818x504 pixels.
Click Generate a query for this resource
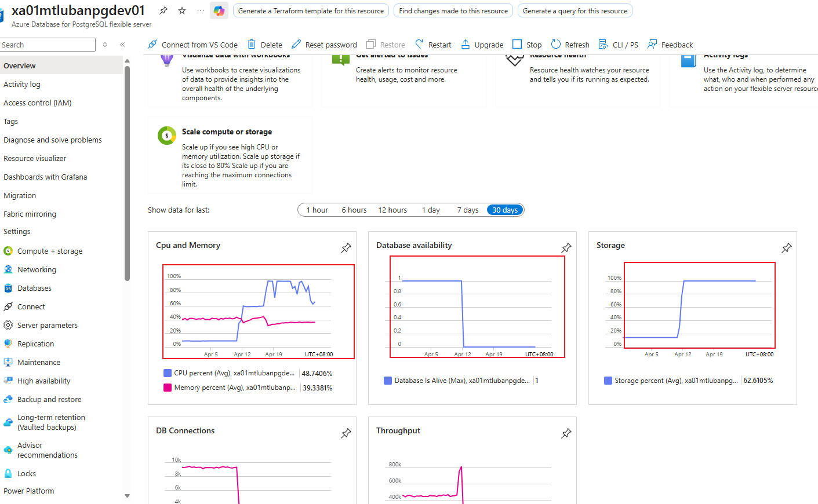[575, 10]
